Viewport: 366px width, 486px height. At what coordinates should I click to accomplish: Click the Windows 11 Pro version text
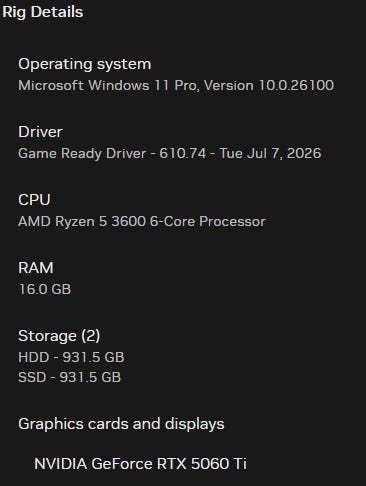pyautogui.click(x=176, y=85)
